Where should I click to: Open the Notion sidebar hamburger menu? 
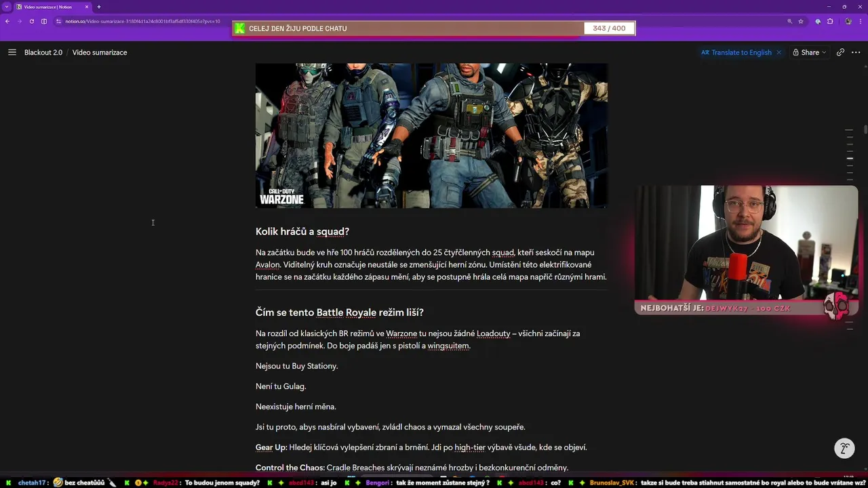point(12,52)
